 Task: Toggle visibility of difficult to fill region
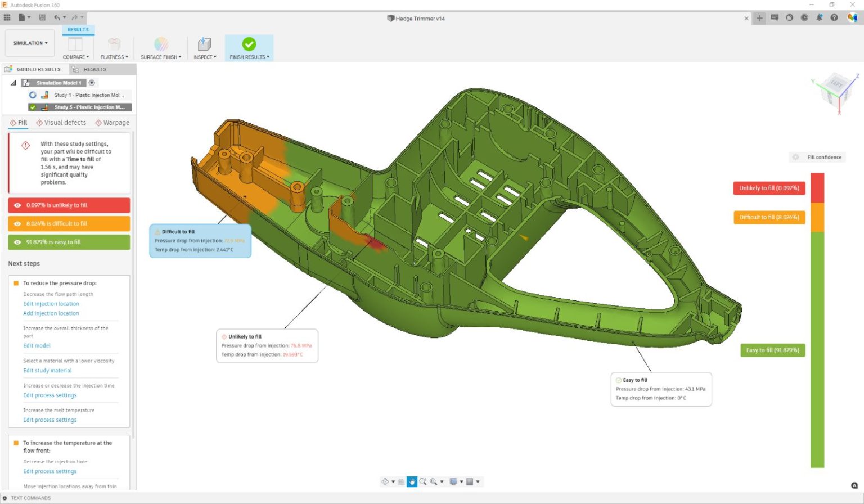click(x=17, y=224)
